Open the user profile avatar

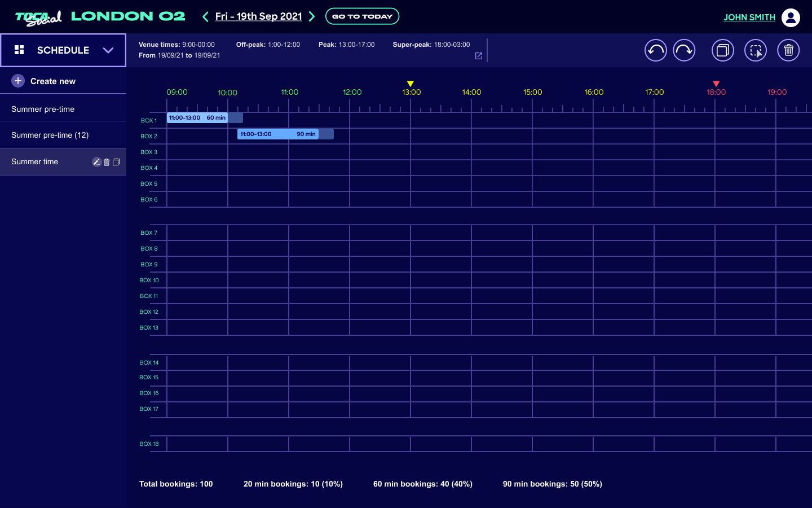791,17
